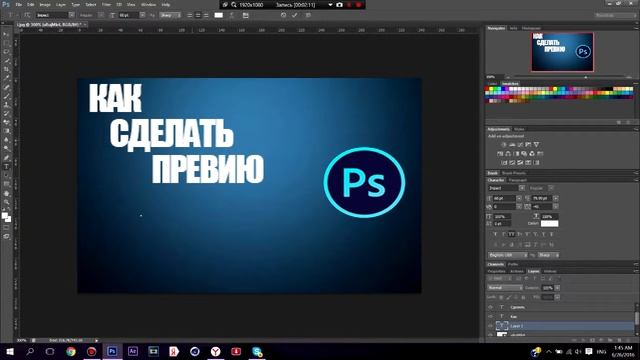
Task: Open Skype from taskbar
Action: pos(257,351)
